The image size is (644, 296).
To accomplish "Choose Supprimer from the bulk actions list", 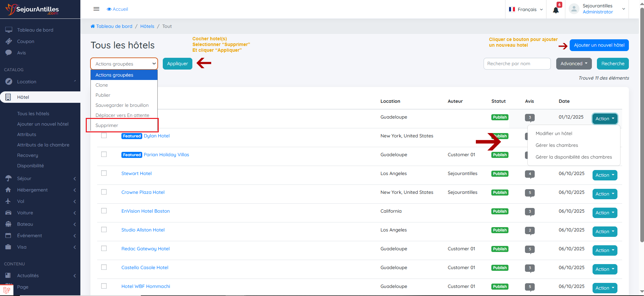I will click(x=107, y=125).
